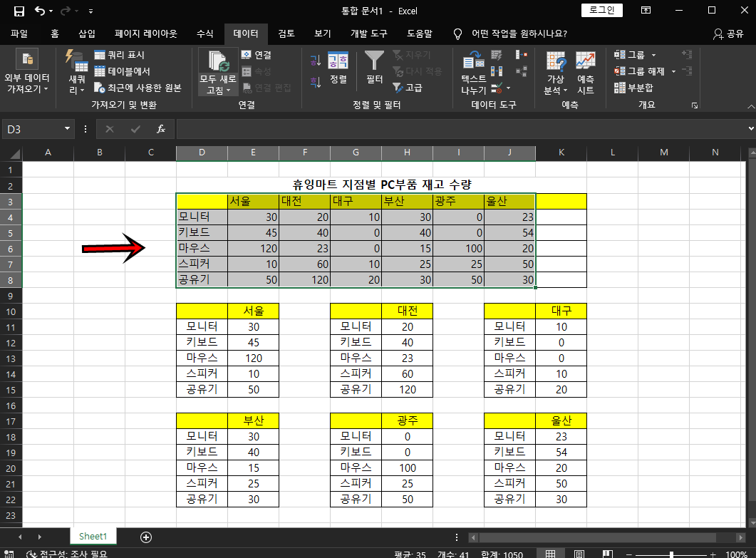
Task: Switch to the 수식 tab
Action: [205, 33]
